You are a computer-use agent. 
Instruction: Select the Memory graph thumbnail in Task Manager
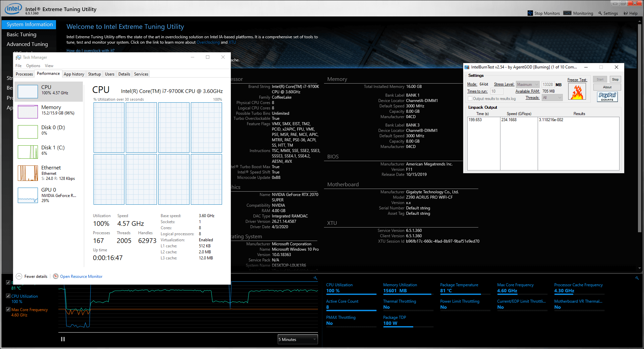pos(28,111)
